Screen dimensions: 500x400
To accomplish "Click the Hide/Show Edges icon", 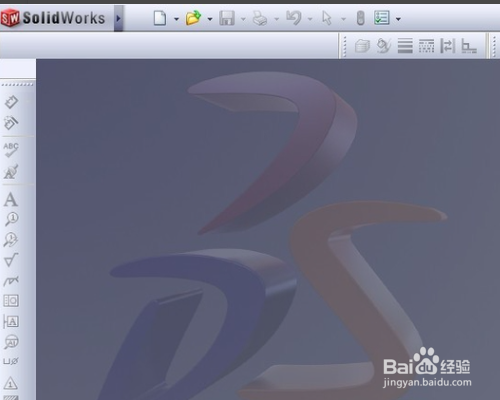I will tap(448, 46).
